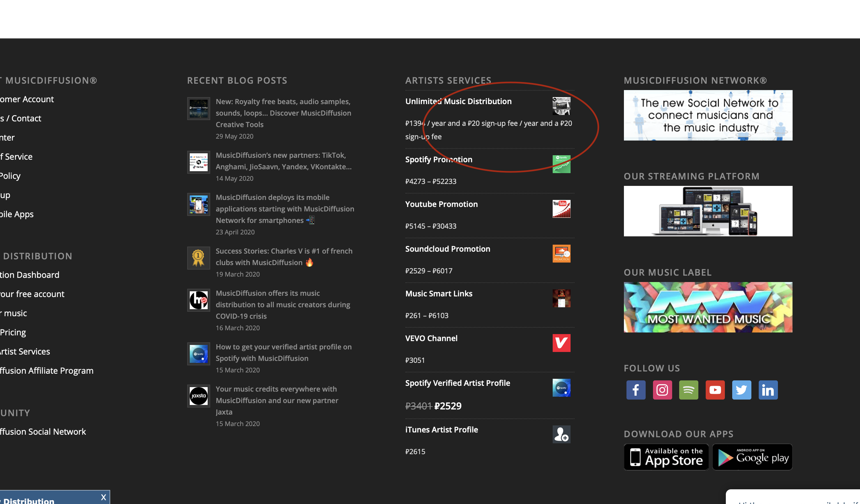
Task: Click the iTunes Artist Profile icon
Action: (x=561, y=434)
